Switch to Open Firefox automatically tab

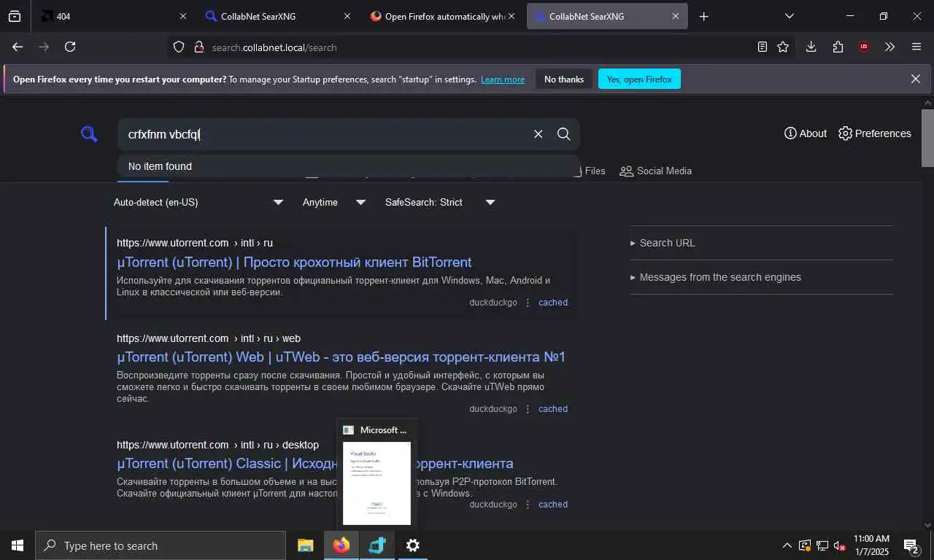click(441, 16)
